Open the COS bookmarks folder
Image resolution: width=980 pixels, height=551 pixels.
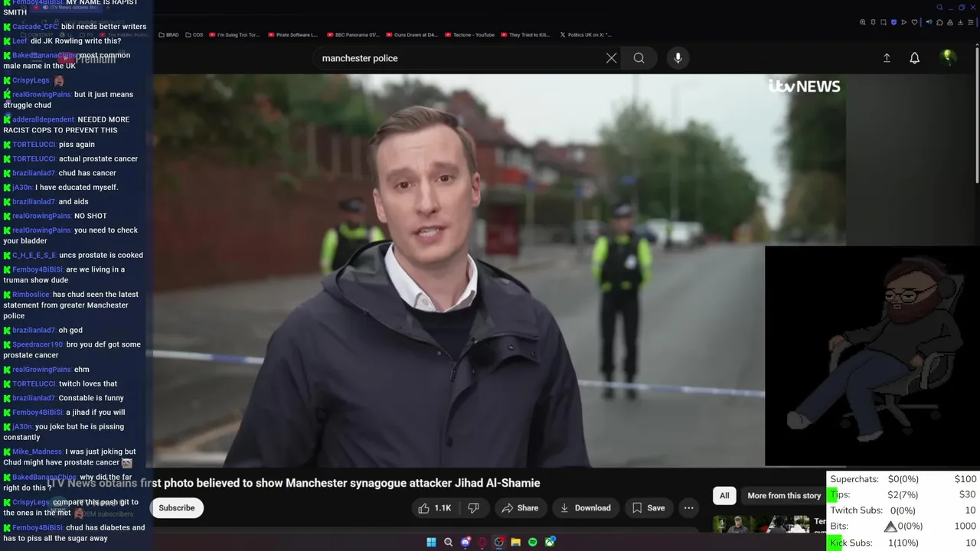(x=194, y=35)
